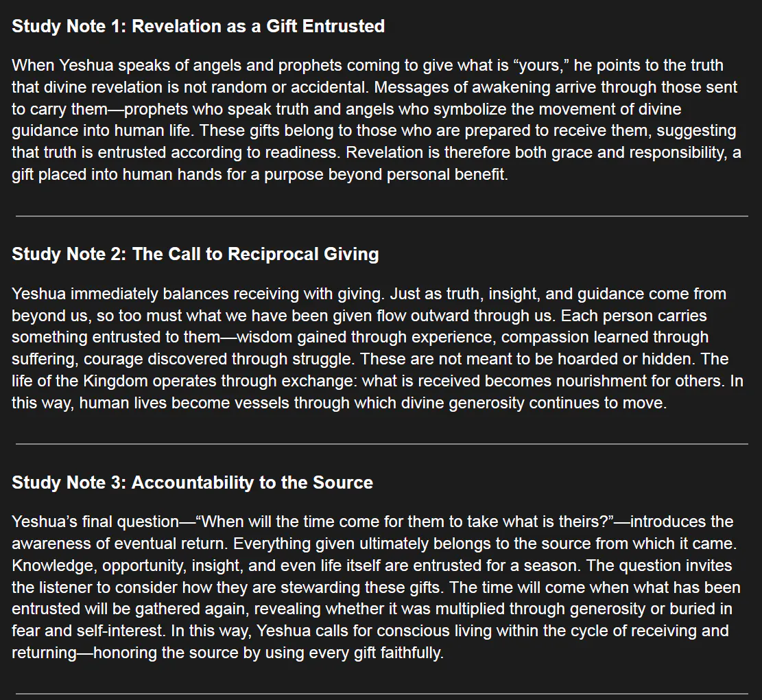Click the "Study Note 3: Accountability to the Source" heading
The width and height of the screenshot is (762, 700).
[192, 482]
